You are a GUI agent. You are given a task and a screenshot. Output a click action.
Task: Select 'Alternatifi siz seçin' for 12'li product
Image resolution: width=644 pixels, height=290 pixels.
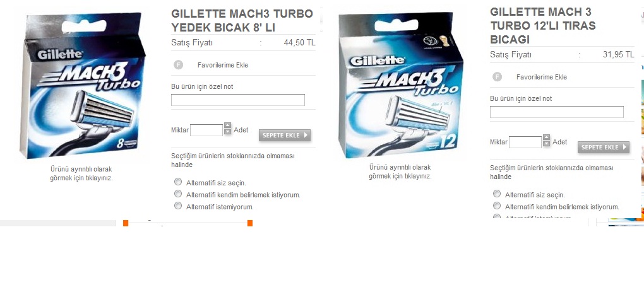496,194
